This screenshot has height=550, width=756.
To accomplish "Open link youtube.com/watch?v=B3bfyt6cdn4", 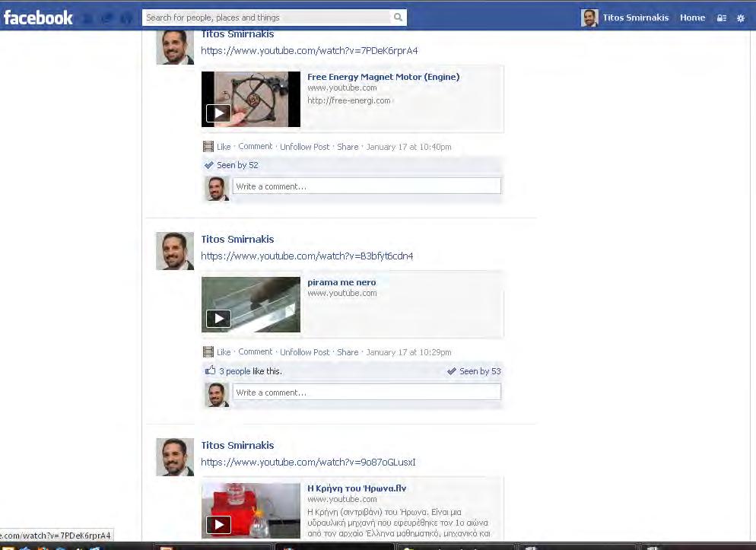I will coord(307,256).
